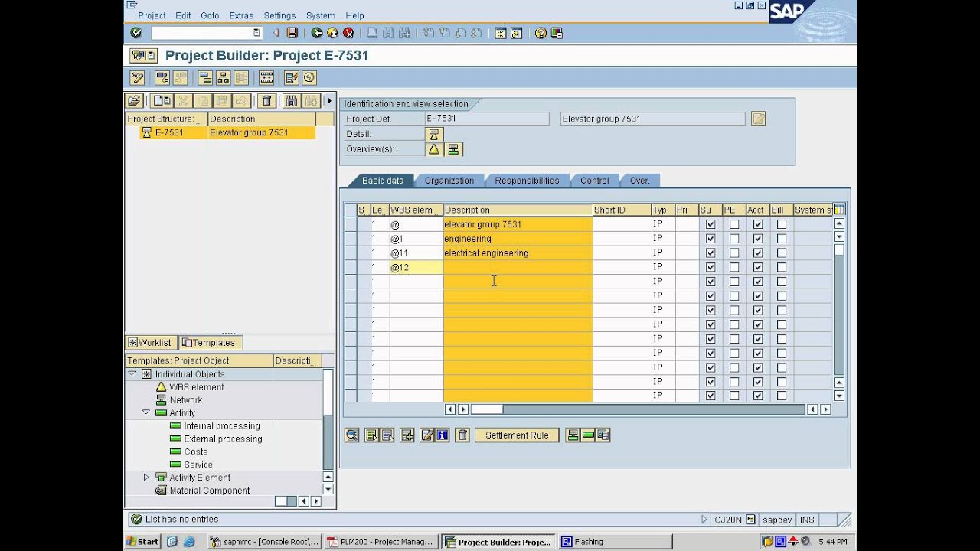Image resolution: width=980 pixels, height=551 pixels.
Task: Click the Insert Row icon below table
Action: pyautogui.click(x=407, y=435)
